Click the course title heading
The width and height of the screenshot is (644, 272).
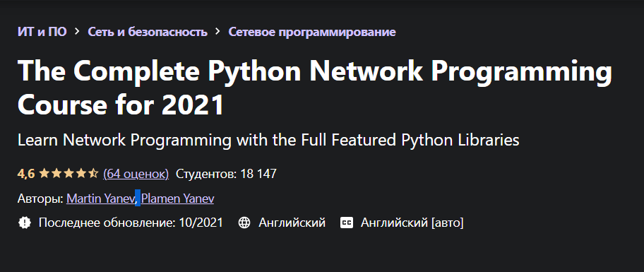click(315, 88)
